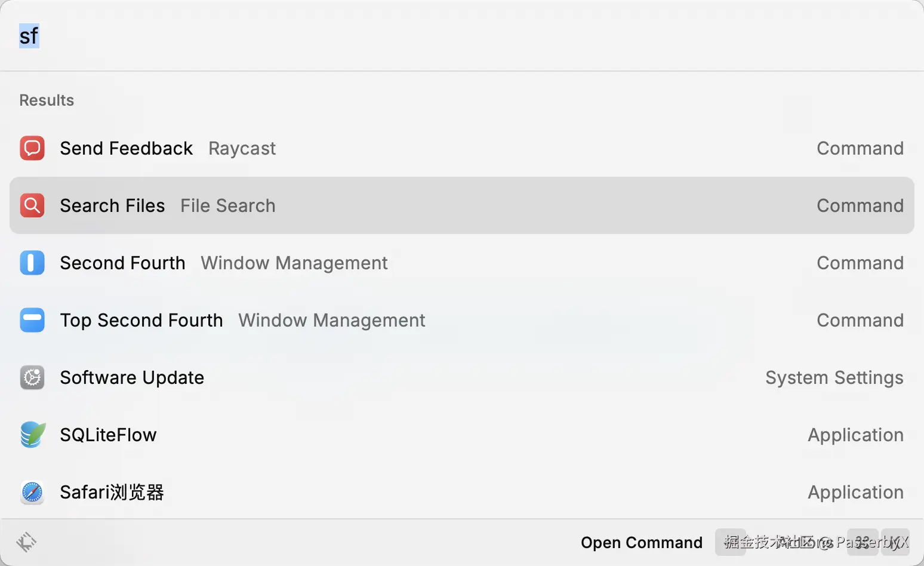Screen dimensions: 924x566
Task: Click the Raycast logo in bottom bar
Action: click(26, 542)
